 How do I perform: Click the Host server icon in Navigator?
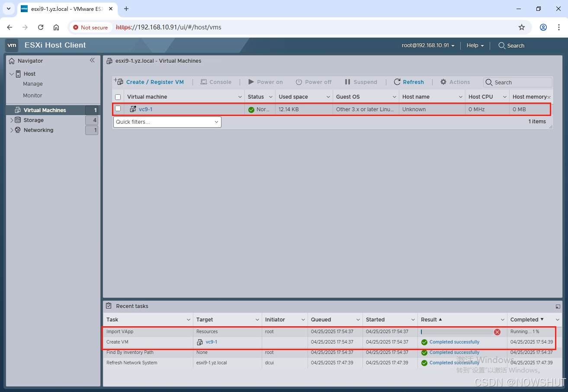tap(18, 74)
